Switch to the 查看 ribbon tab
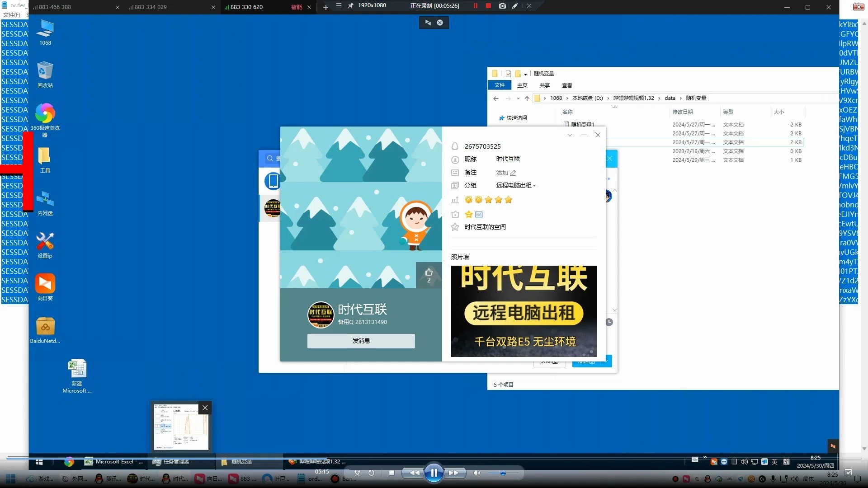This screenshot has height=488, width=868. click(567, 85)
